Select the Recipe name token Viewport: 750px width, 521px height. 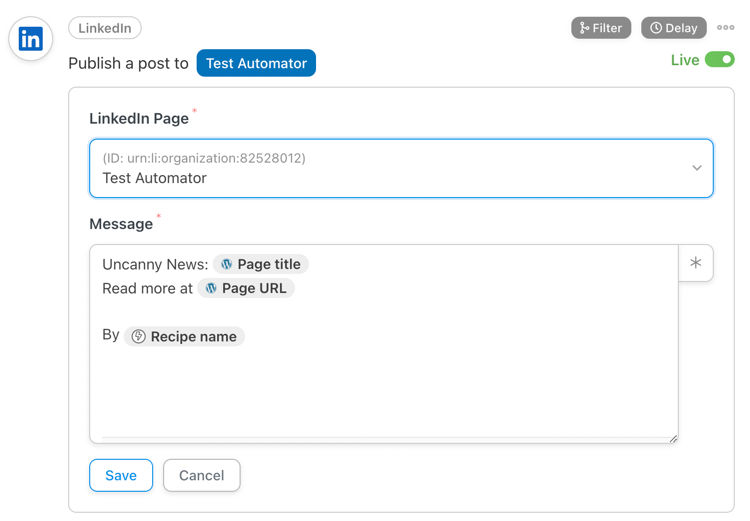[x=184, y=336]
